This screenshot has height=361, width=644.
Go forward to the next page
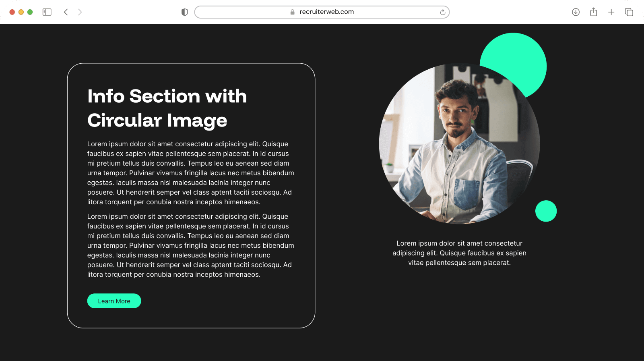coord(80,12)
